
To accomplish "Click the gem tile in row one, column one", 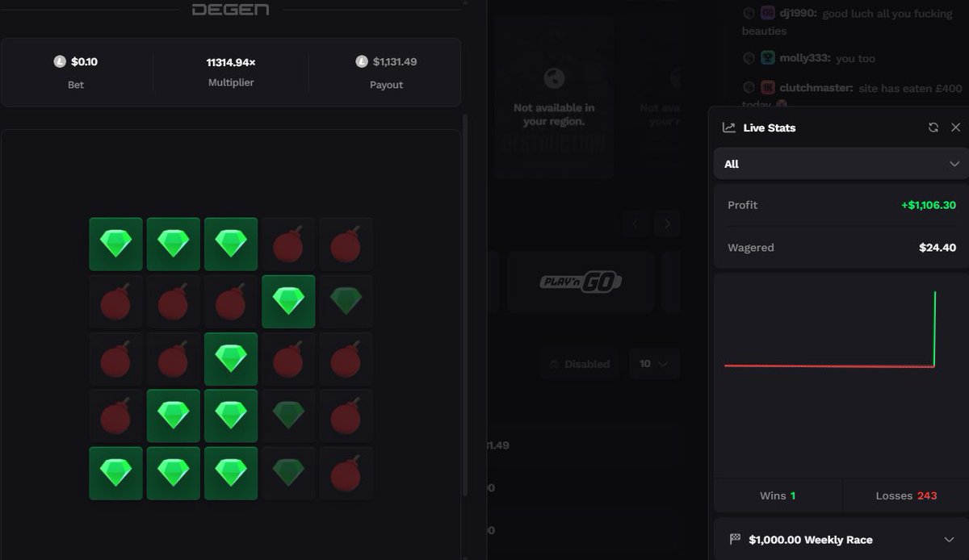I will point(115,244).
